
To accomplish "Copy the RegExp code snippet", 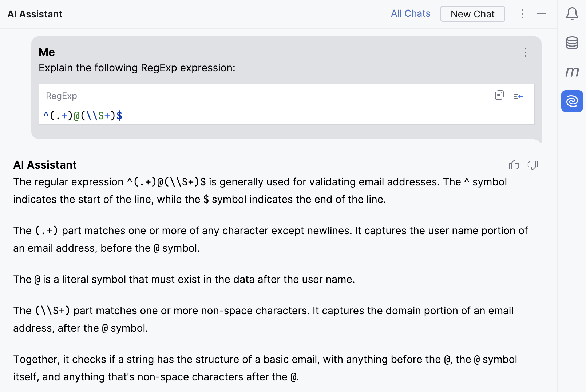I will pyautogui.click(x=499, y=95).
